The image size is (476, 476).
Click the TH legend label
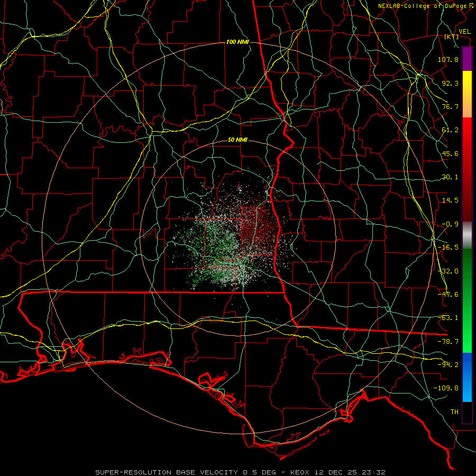click(454, 412)
